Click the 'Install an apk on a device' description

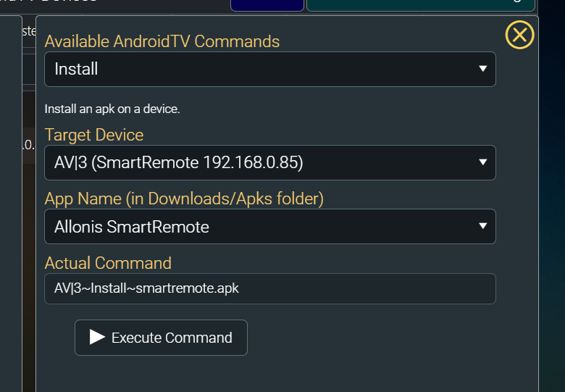coord(112,109)
